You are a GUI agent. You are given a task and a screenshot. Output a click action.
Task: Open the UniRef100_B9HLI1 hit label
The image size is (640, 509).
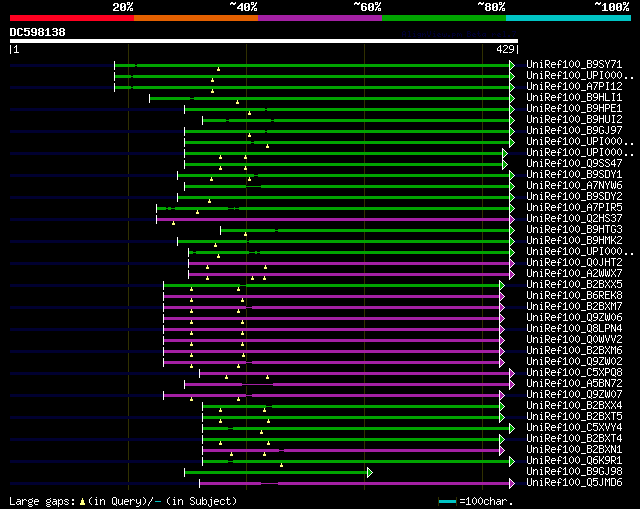point(574,98)
